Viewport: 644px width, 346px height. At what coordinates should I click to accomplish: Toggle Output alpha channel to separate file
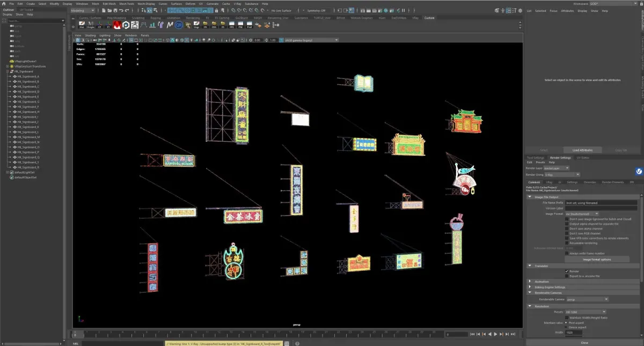coord(567,224)
